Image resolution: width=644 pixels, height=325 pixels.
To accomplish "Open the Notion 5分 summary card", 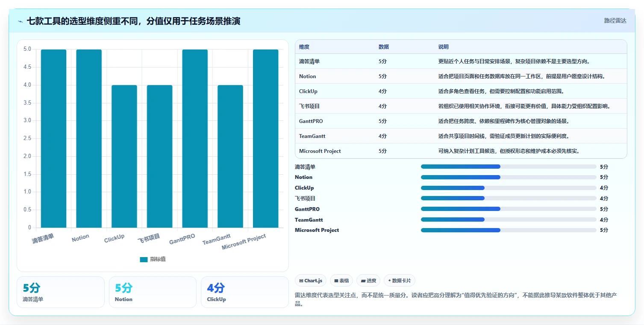I will [x=153, y=292].
